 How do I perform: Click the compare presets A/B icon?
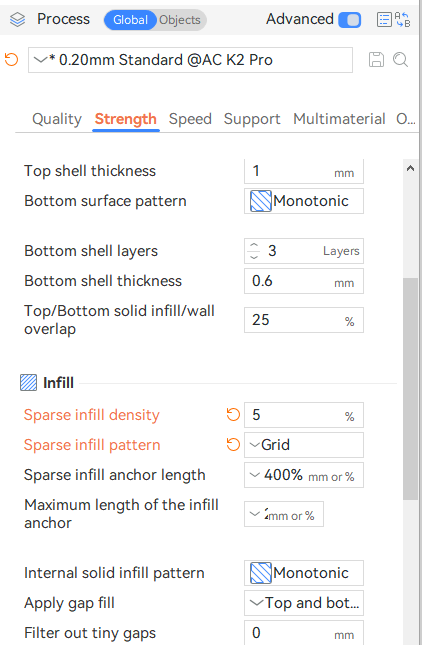(402, 19)
